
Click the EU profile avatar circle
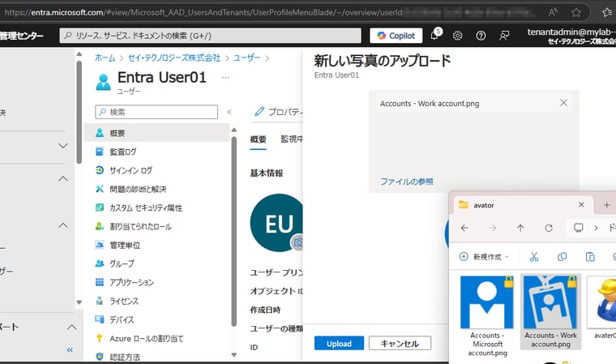276,223
